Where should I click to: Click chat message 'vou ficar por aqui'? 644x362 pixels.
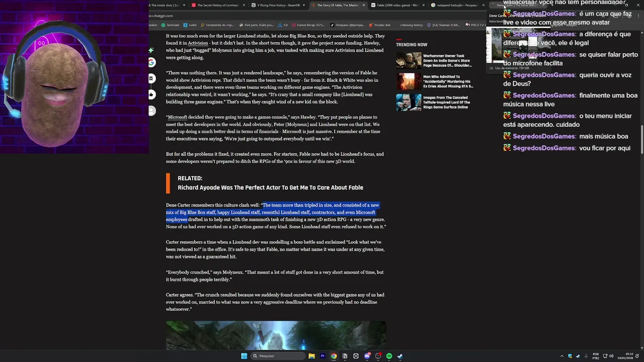[567, 148]
